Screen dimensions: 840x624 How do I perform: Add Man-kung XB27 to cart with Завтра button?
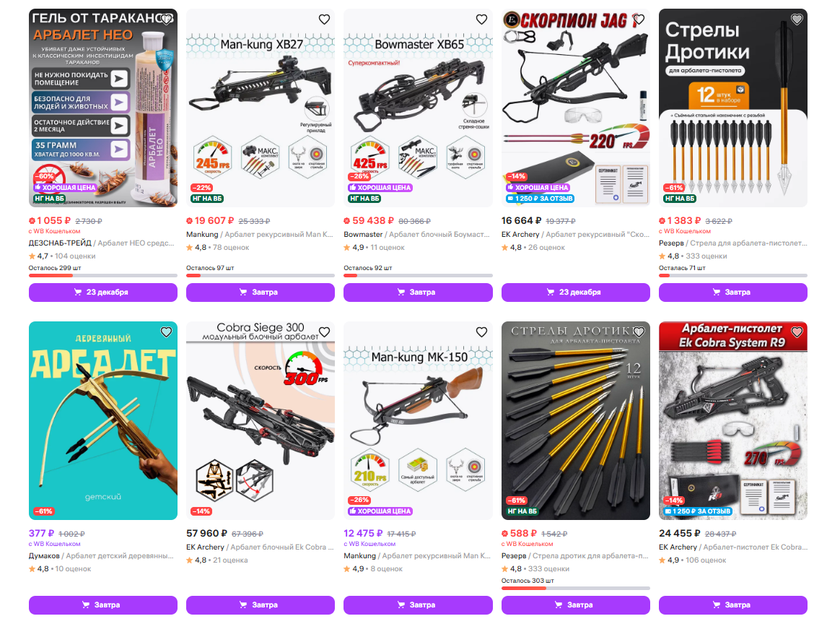261,292
